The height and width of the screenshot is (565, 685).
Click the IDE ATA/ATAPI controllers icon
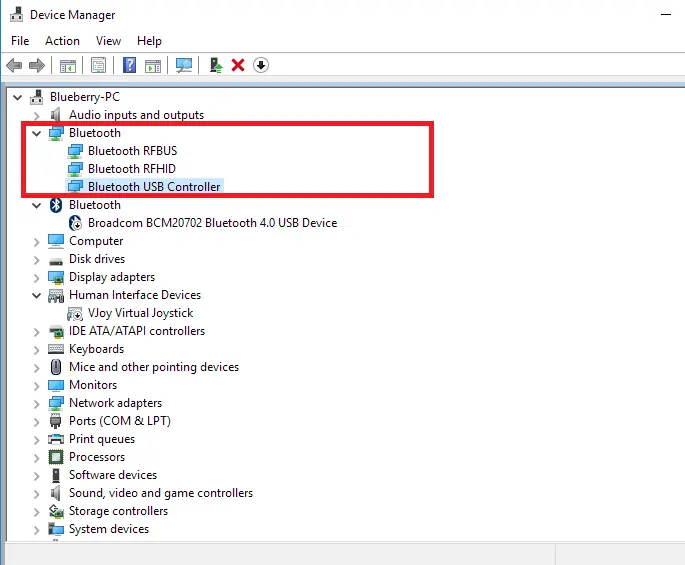(56, 332)
